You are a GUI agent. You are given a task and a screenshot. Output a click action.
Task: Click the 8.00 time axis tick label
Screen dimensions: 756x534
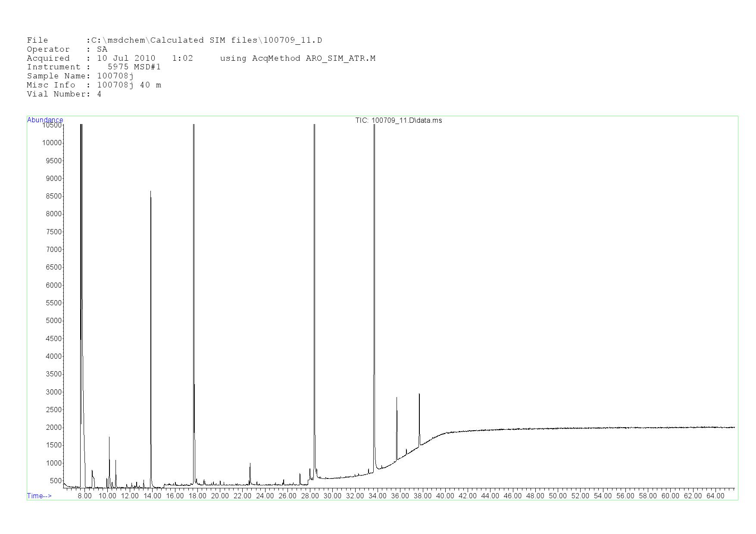tap(84, 496)
